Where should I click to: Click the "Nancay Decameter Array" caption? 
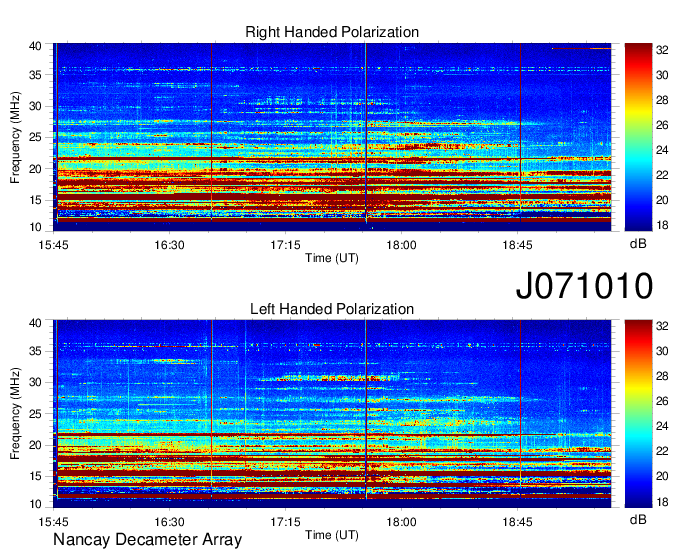147,539
